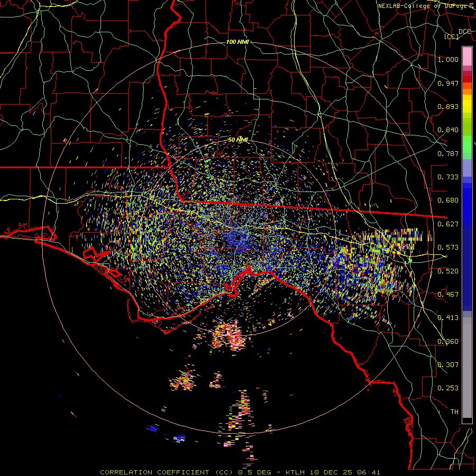Image resolution: width=476 pixels, height=476 pixels.
Task: Pick the gray swatch on the color bar
Action: click(x=467, y=368)
